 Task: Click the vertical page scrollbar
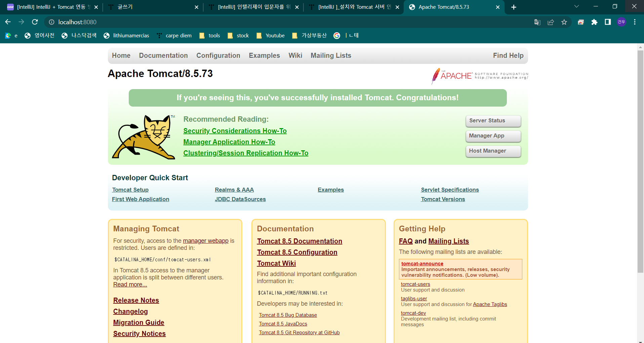tap(640, 161)
